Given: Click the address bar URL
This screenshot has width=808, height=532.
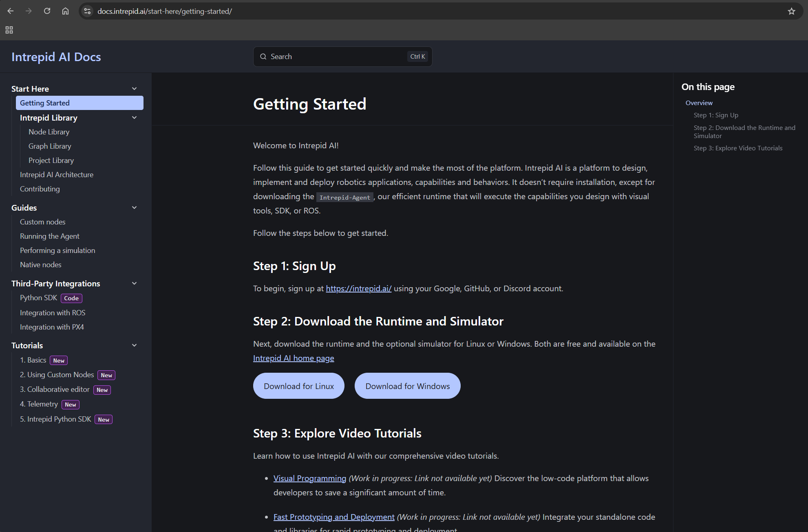Looking at the screenshot, I should click(165, 11).
